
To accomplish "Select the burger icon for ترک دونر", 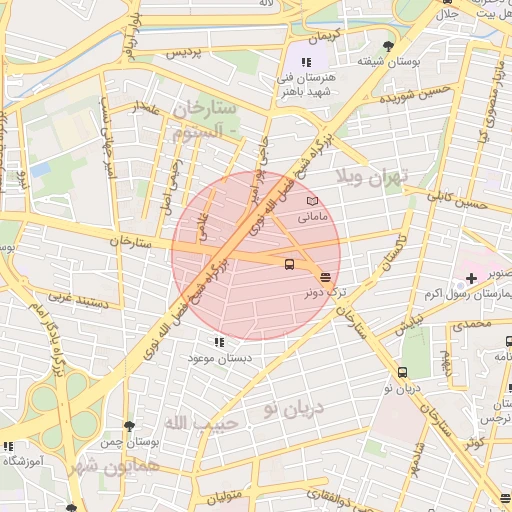I will (325, 277).
